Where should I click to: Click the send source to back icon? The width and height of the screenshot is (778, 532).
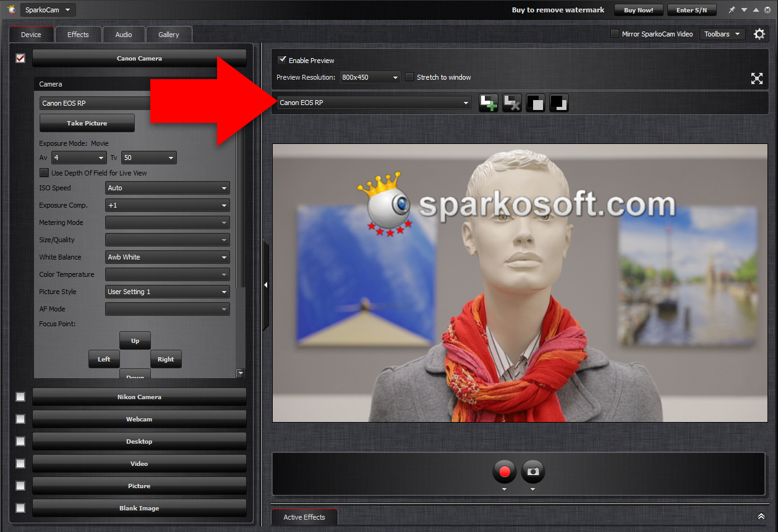pyautogui.click(x=559, y=103)
